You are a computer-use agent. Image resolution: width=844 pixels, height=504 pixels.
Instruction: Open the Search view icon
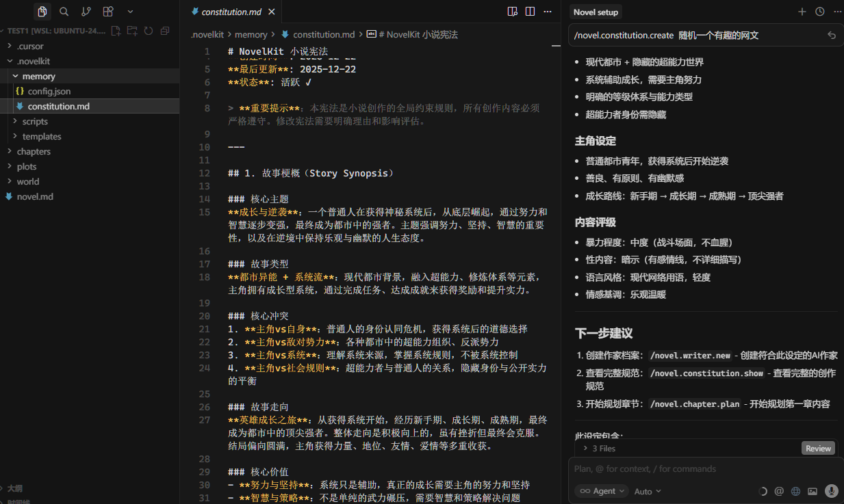pos(64,12)
